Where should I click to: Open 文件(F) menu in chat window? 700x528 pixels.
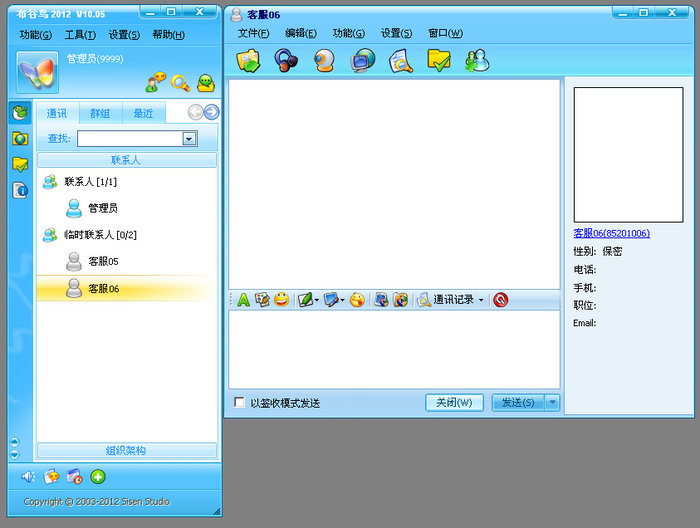click(x=254, y=33)
